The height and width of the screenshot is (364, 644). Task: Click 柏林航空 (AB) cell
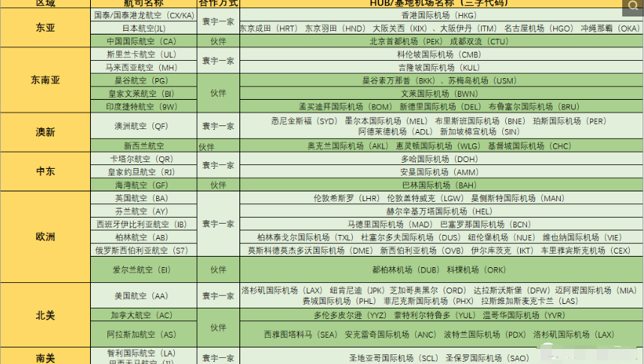click(x=144, y=237)
